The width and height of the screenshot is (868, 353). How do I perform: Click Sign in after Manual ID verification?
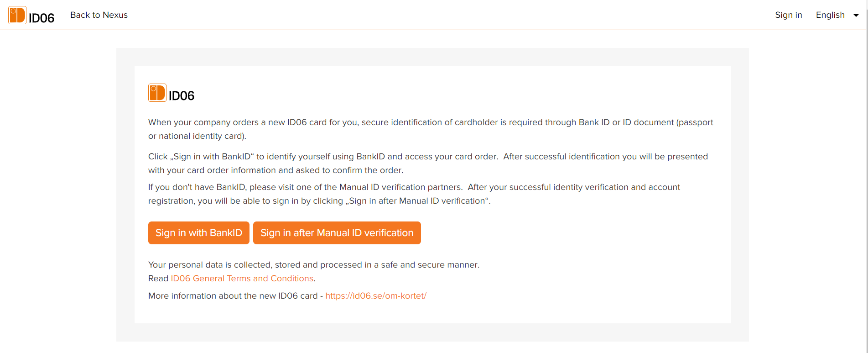click(337, 232)
